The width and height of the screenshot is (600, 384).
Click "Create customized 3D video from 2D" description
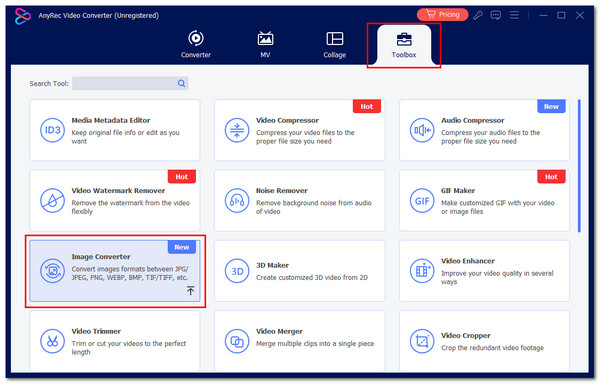[312, 278]
